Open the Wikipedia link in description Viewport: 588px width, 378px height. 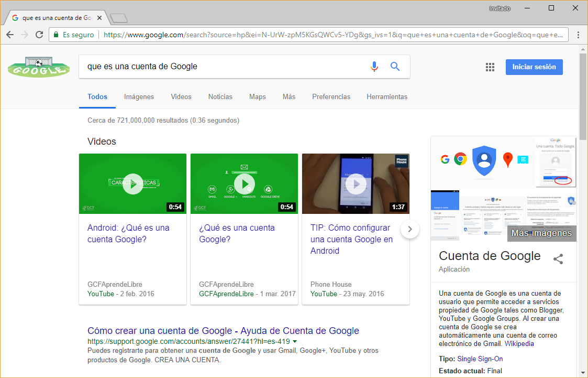(x=519, y=344)
